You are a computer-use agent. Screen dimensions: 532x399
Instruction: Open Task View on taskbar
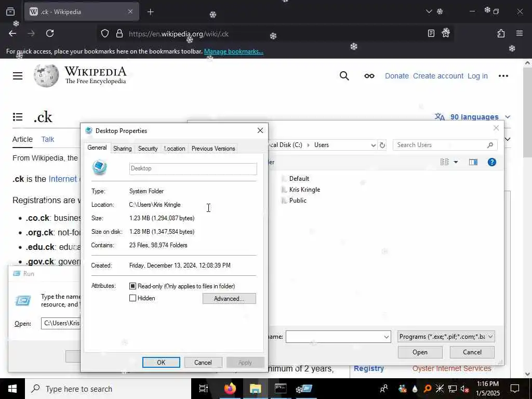coord(203,389)
